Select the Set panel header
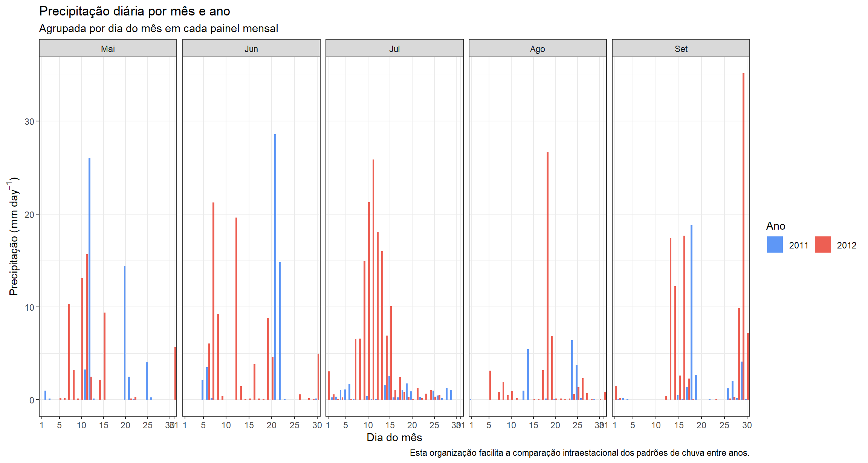 [681, 49]
